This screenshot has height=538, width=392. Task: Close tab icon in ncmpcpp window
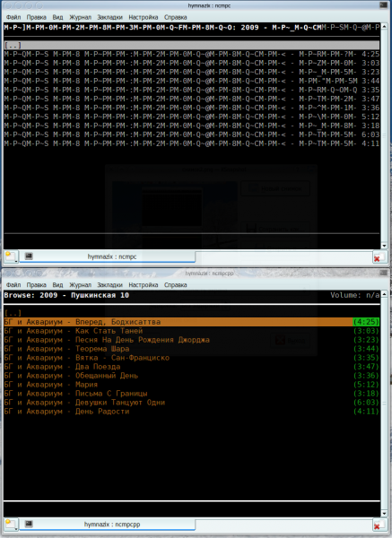379,525
